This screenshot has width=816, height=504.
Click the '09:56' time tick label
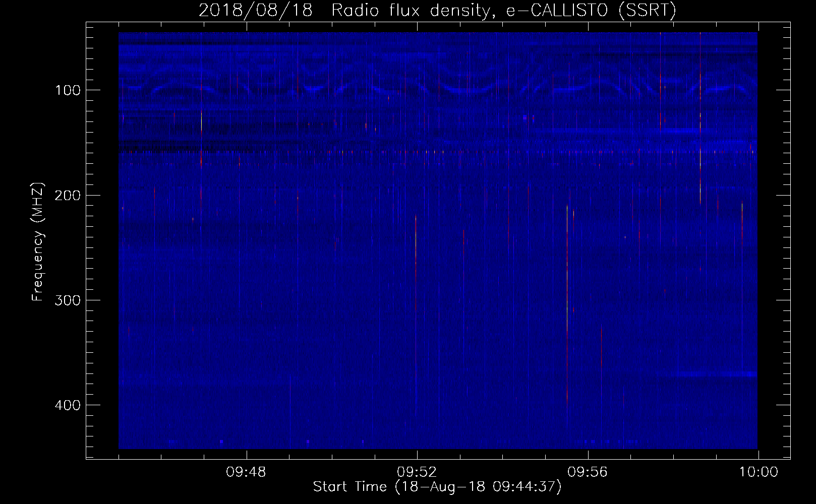pyautogui.click(x=588, y=472)
